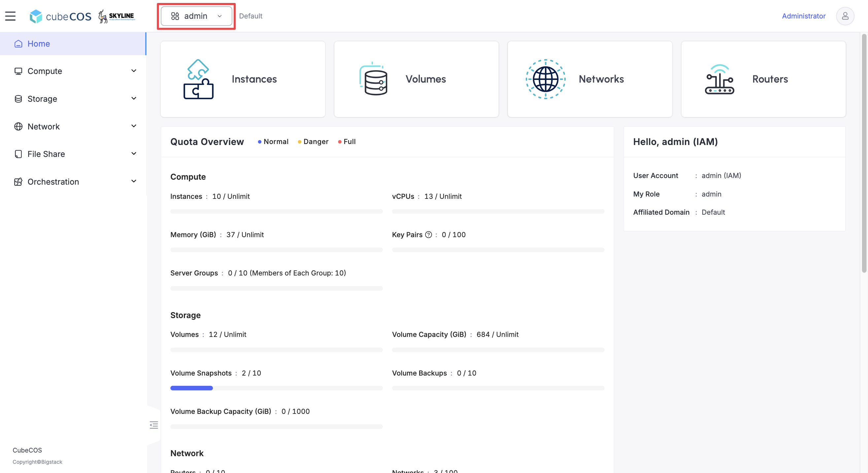Click the CubeCOS footer label
Image resolution: width=868 pixels, height=473 pixels.
click(x=27, y=450)
